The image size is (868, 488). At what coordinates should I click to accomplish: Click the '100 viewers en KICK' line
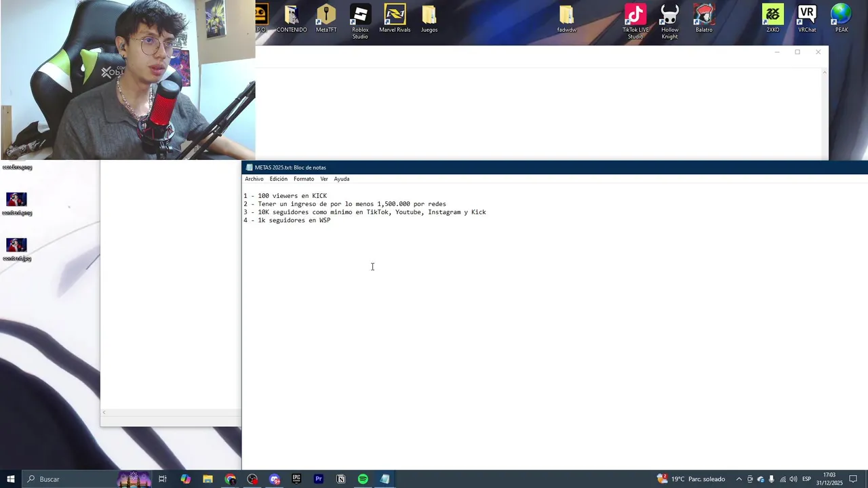coord(285,196)
